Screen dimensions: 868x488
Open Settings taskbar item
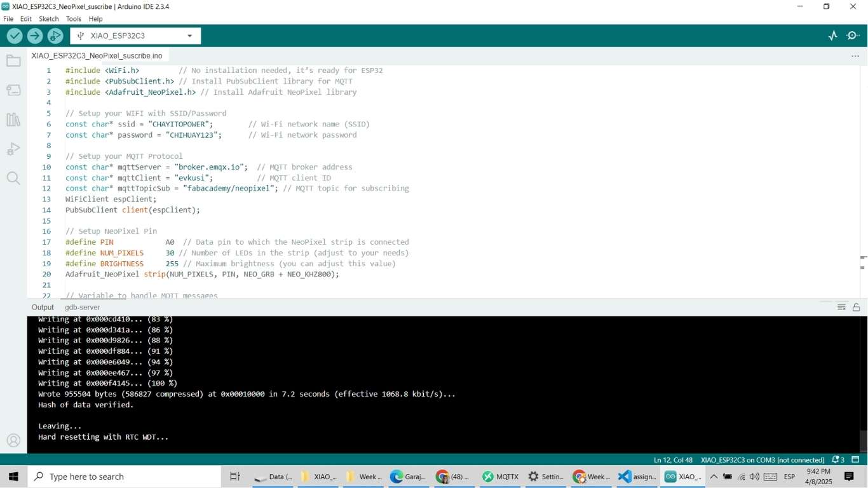(x=546, y=477)
